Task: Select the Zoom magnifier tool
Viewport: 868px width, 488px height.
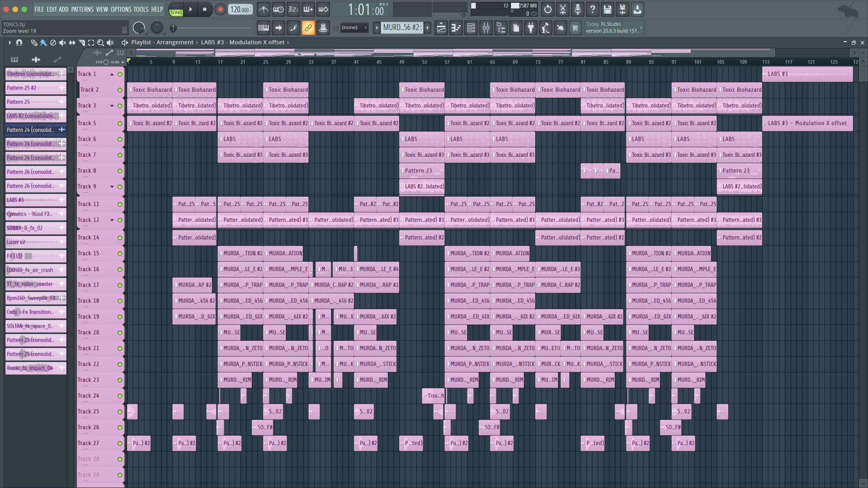Action: point(100,42)
